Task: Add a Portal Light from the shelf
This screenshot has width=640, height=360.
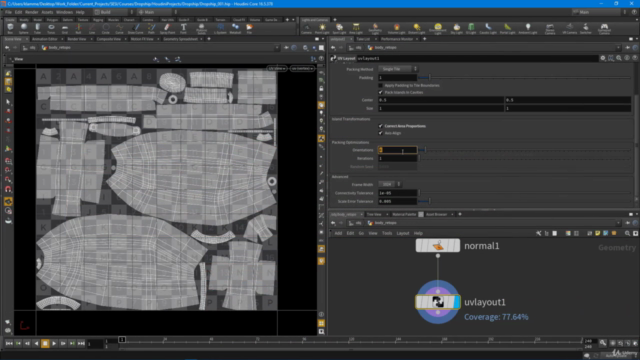Action: pyautogui.click(x=507, y=29)
